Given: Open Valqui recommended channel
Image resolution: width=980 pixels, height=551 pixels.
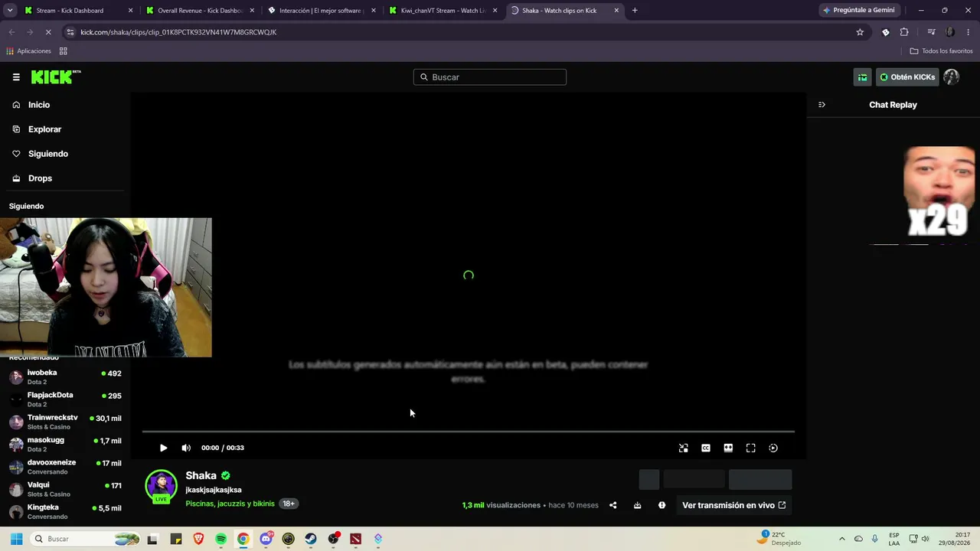Looking at the screenshot, I should (x=65, y=489).
